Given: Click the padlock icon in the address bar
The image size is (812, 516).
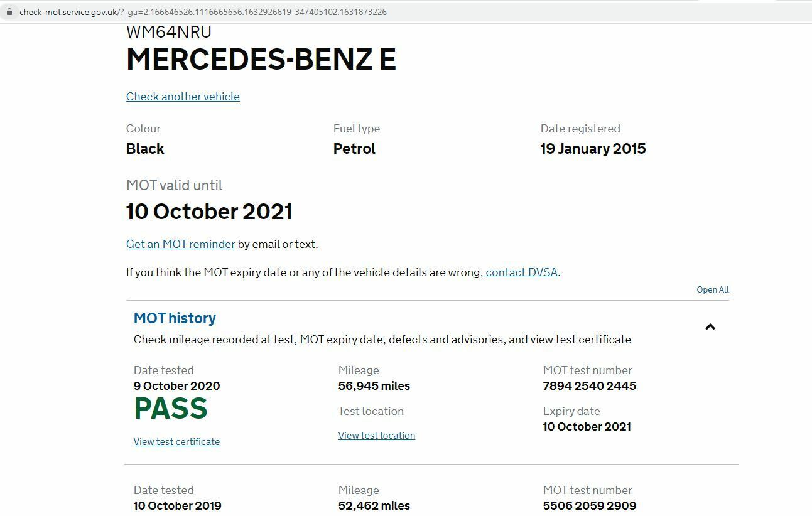Looking at the screenshot, I should tap(9, 12).
